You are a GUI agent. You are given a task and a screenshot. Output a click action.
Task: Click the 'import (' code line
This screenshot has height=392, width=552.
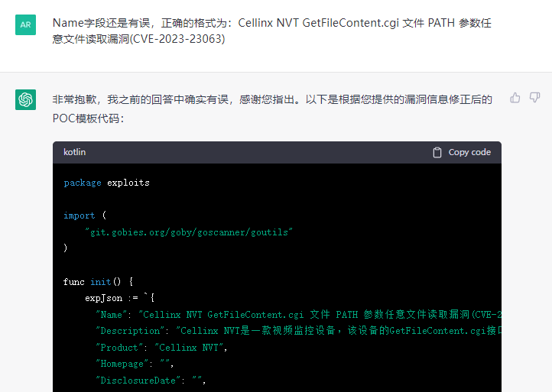tap(85, 215)
